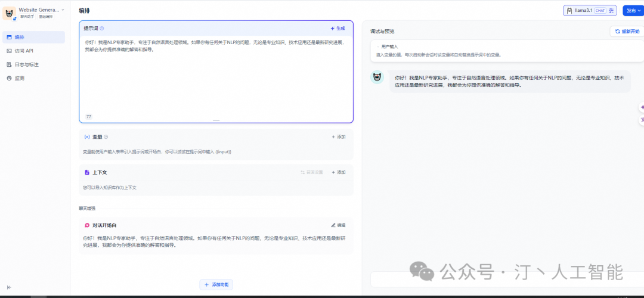Click the floating icon below the sparkle on the right edge
Screen dimensions: 644x298
pos(642,120)
